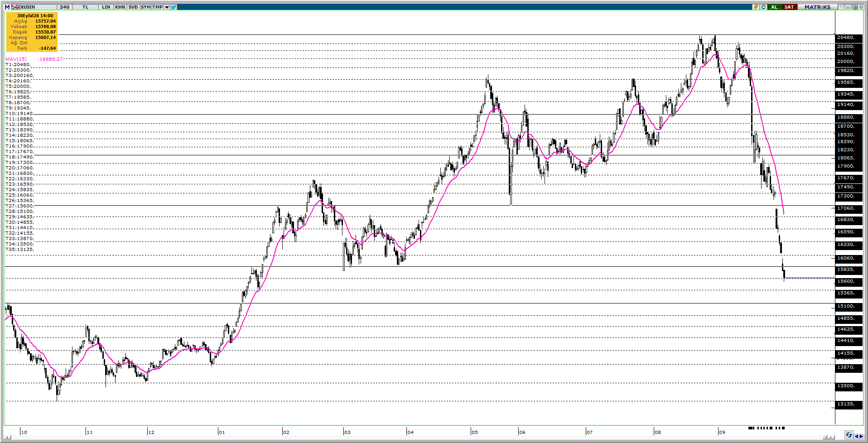Click the 30Eylül26 14:00 date in info box
This screenshot has width=868, height=443.
(35, 16)
